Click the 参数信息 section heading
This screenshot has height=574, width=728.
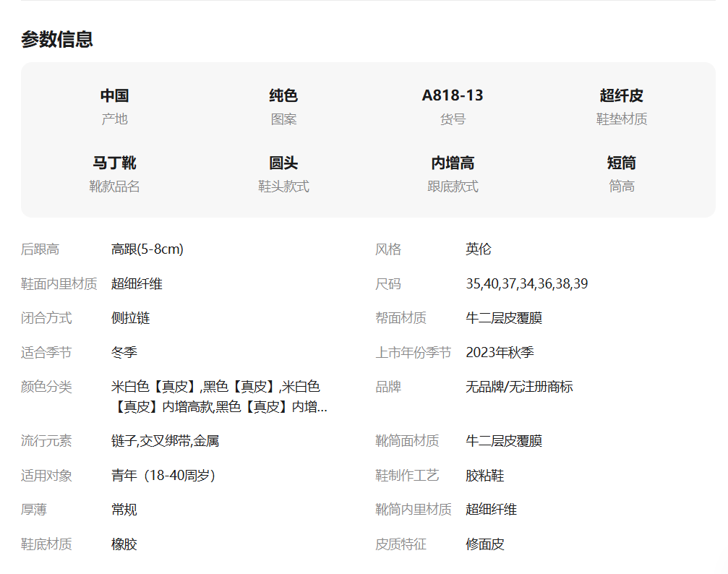point(57,39)
